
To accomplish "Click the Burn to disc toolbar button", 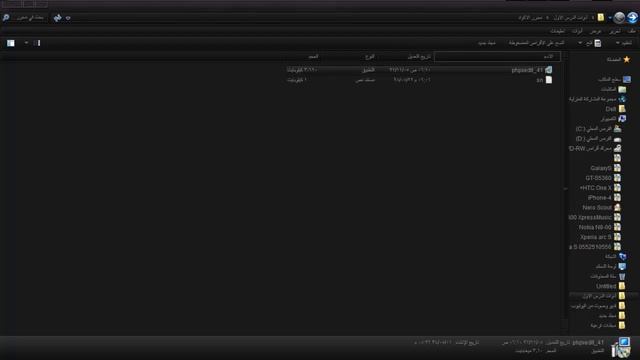I will 536,43.
